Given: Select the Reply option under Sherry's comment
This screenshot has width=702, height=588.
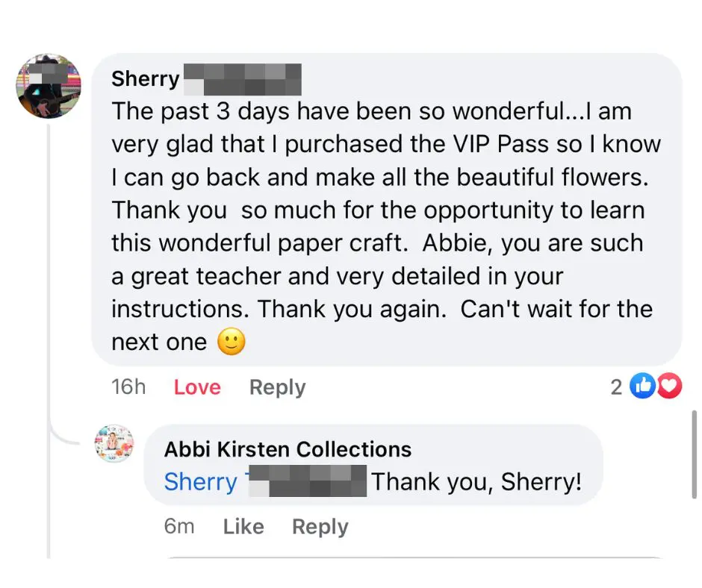Looking at the screenshot, I should pos(276,387).
